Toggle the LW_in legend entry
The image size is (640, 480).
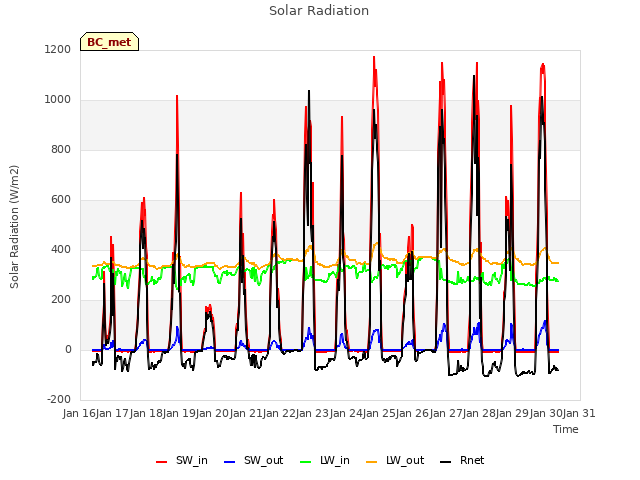point(325,460)
